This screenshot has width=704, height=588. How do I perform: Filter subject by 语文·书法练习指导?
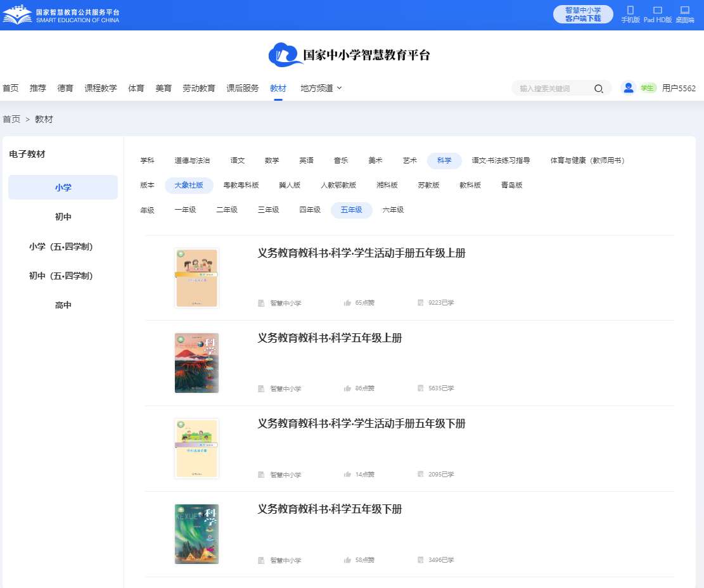point(501,160)
